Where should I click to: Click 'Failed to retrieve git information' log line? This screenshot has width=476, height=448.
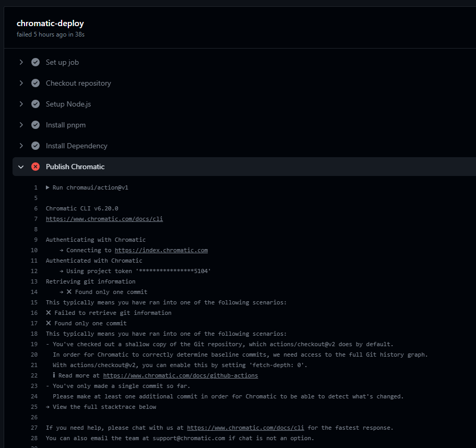pyautogui.click(x=109, y=313)
